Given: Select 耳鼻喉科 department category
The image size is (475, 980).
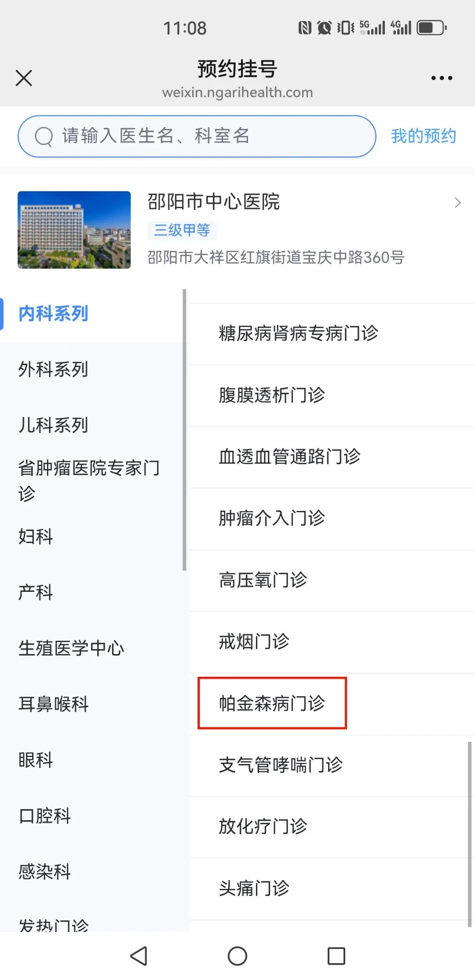Looking at the screenshot, I should [x=53, y=704].
